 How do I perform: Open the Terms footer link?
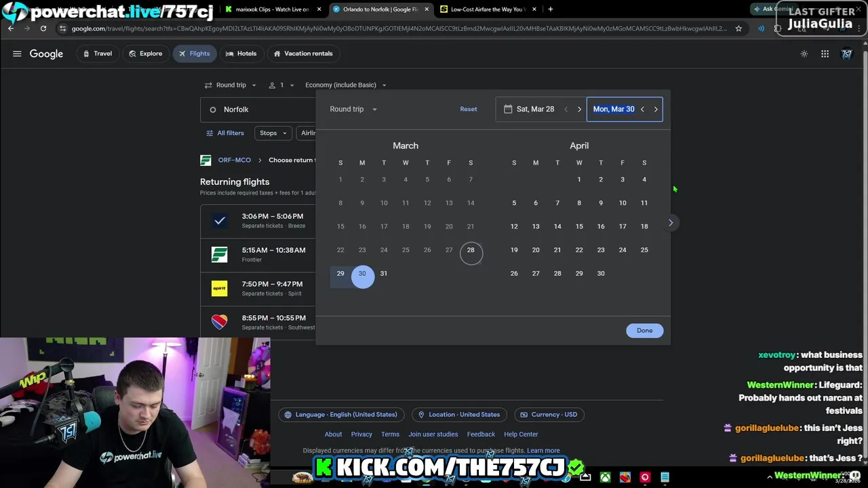click(390, 434)
